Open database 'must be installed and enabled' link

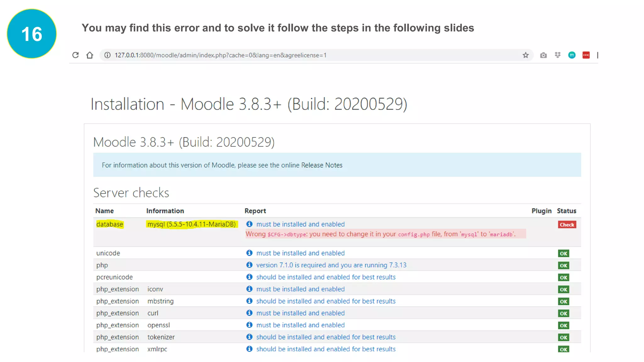(300, 224)
